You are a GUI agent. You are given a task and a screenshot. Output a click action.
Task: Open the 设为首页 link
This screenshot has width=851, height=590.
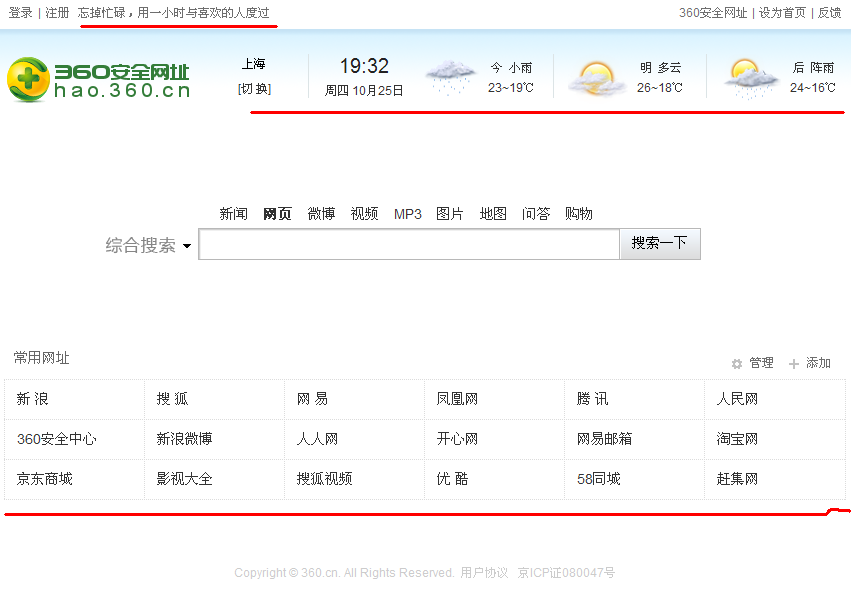(782, 13)
